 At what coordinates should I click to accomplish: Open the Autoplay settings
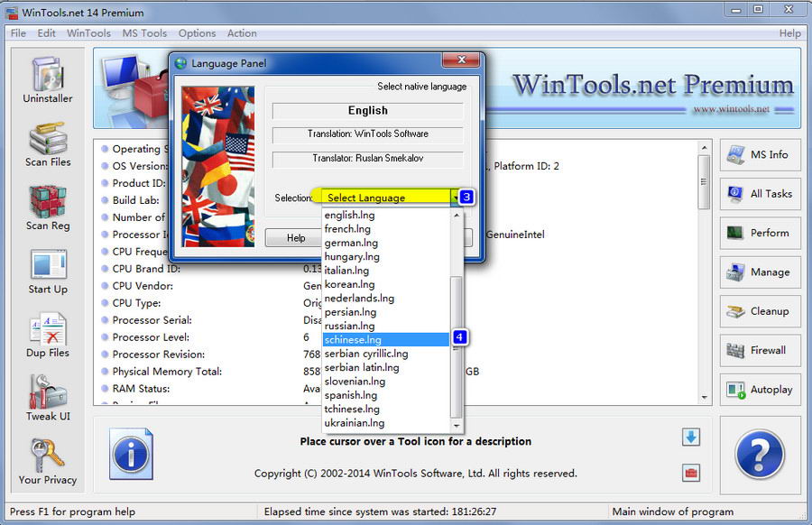coord(760,390)
